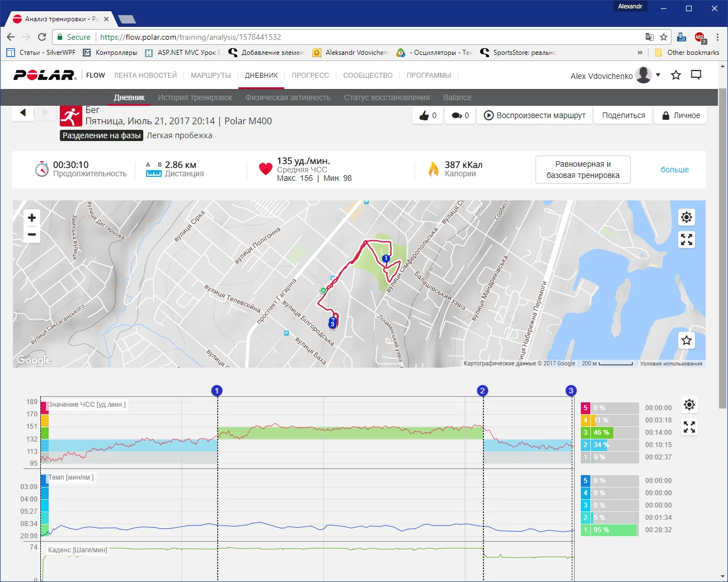This screenshot has width=728, height=582.
Task: Zoom out on the route map
Action: pyautogui.click(x=32, y=234)
